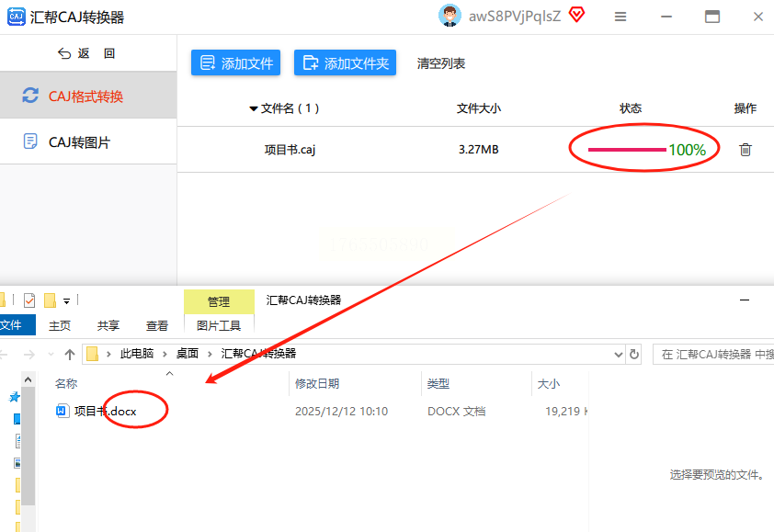The width and height of the screenshot is (774, 532).
Task: Click the 返回 back arrow
Action: tap(64, 53)
